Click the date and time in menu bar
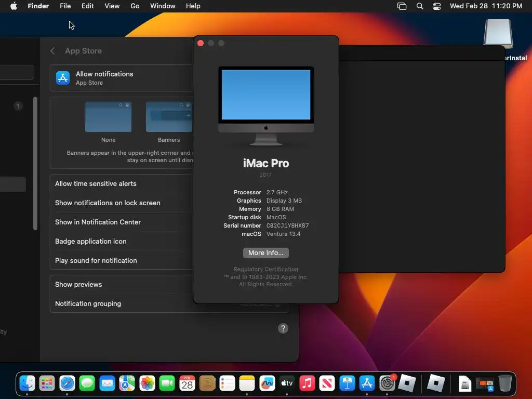 point(486,6)
